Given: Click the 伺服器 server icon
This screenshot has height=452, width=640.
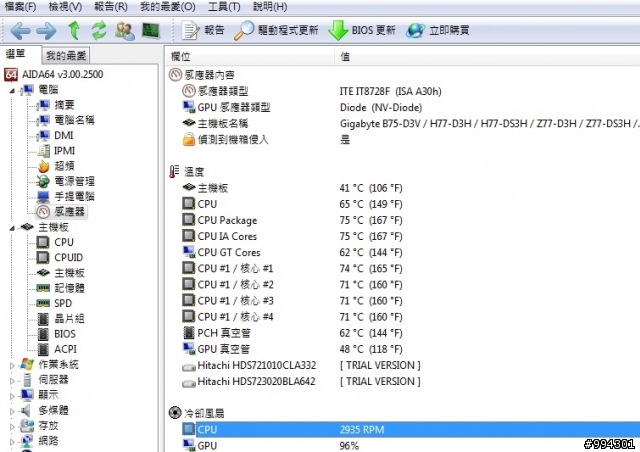Looking at the screenshot, I should tap(27, 380).
